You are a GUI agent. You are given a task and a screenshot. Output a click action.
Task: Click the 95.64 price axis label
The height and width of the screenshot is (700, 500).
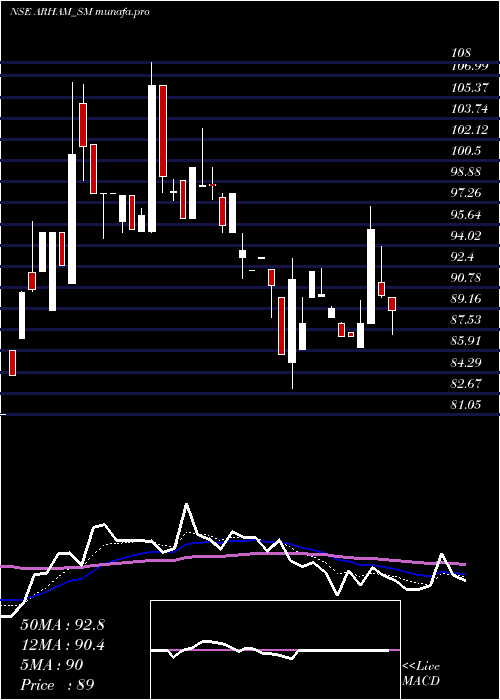466,214
